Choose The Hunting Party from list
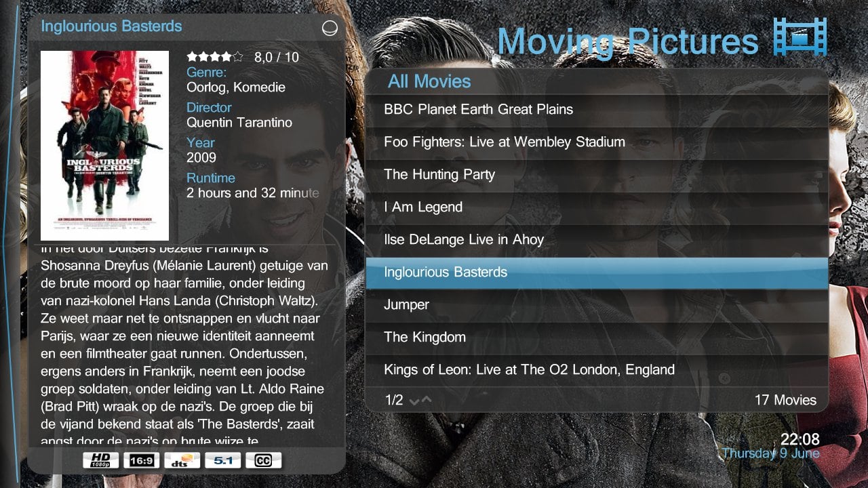Viewport: 868px width, 488px height. click(597, 175)
